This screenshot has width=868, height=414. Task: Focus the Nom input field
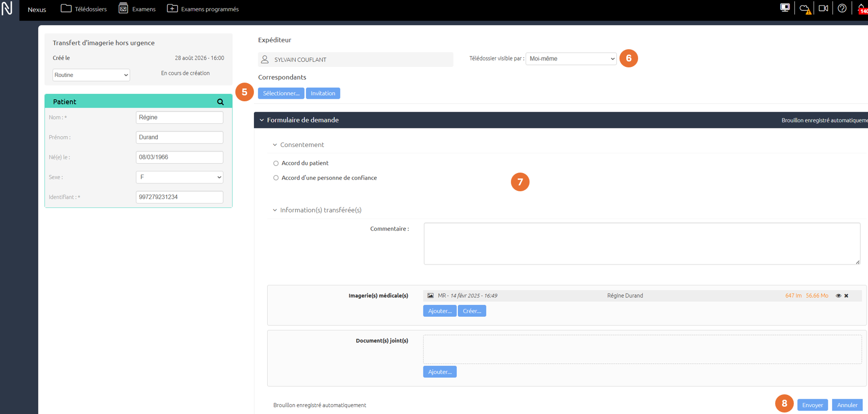(x=179, y=118)
